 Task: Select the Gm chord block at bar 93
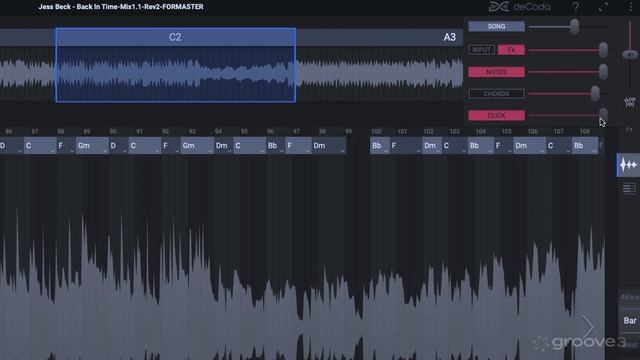point(197,146)
